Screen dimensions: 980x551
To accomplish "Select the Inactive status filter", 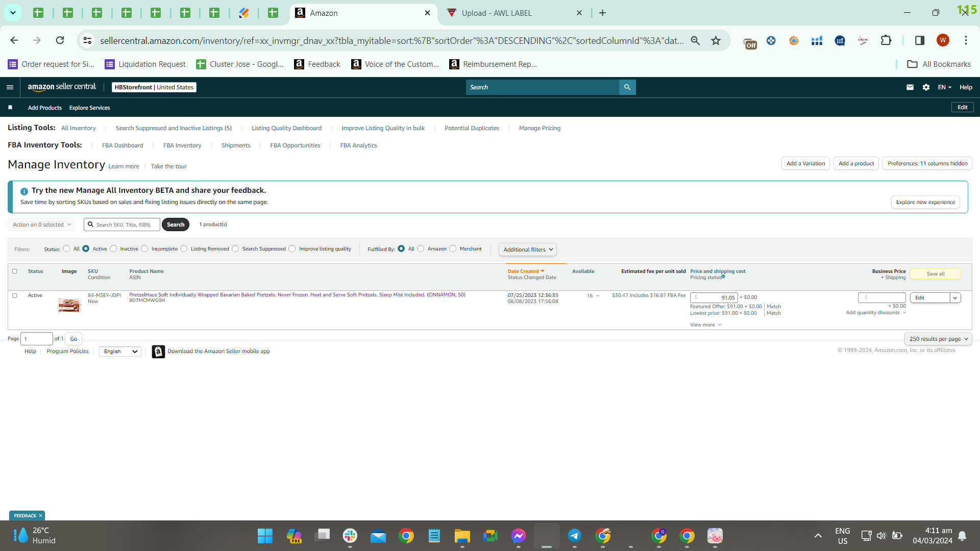I will point(113,249).
